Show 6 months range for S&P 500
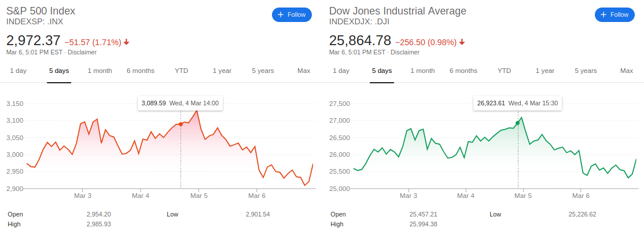Image resolution: width=644 pixels, height=235 pixels. tap(141, 71)
